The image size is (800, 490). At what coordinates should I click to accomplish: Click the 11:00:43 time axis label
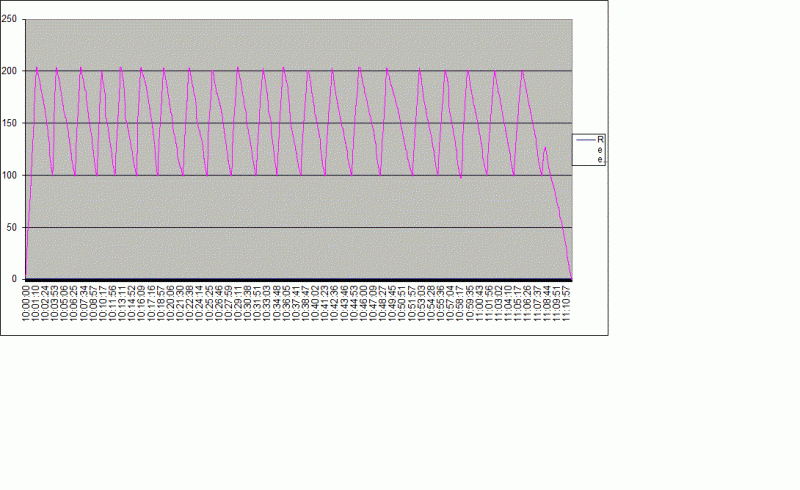pyautogui.click(x=479, y=303)
